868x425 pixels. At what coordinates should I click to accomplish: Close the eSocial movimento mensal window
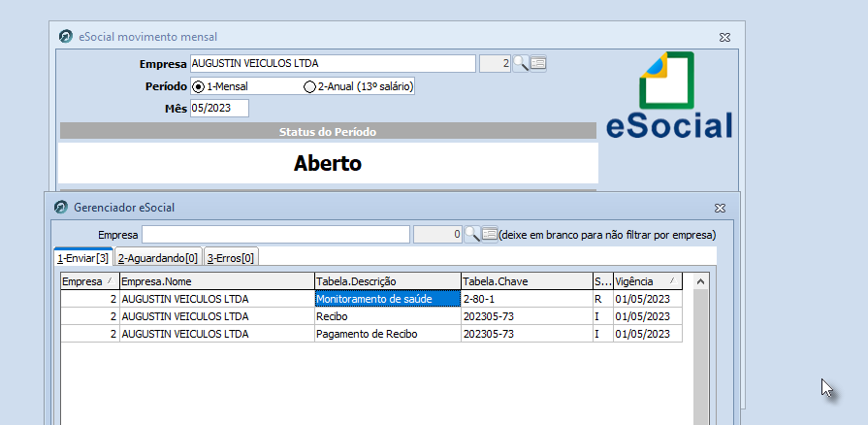coord(724,37)
